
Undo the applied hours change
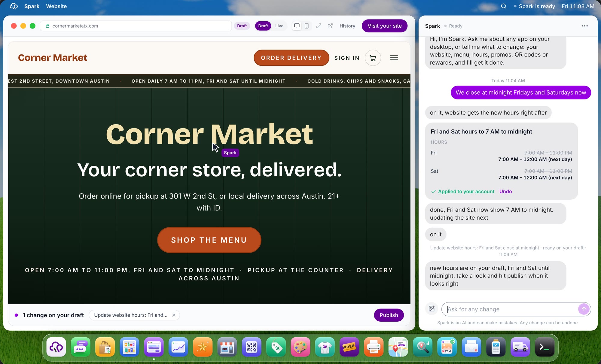505,192
